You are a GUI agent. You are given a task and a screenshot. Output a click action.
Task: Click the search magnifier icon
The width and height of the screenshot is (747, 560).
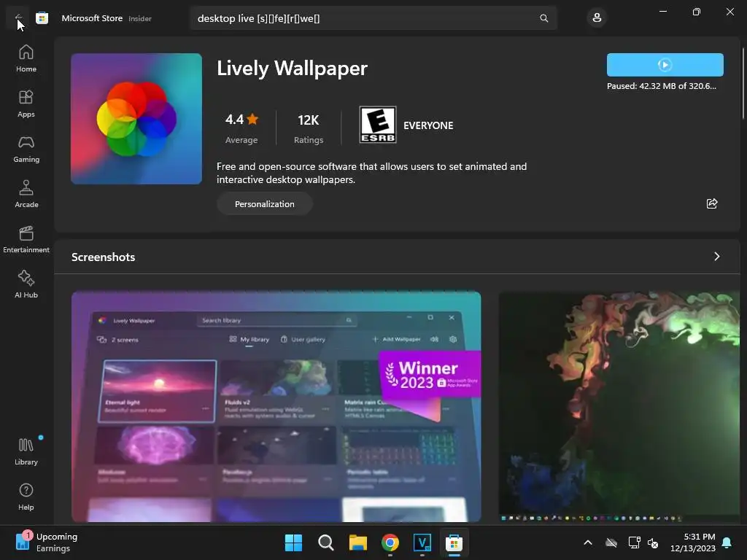(x=543, y=18)
